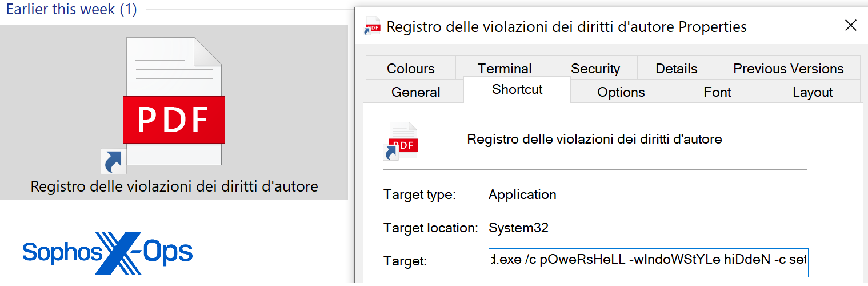Collapse the "Earlier this week (1)" group header
This screenshot has width=868, height=286.
tap(71, 10)
